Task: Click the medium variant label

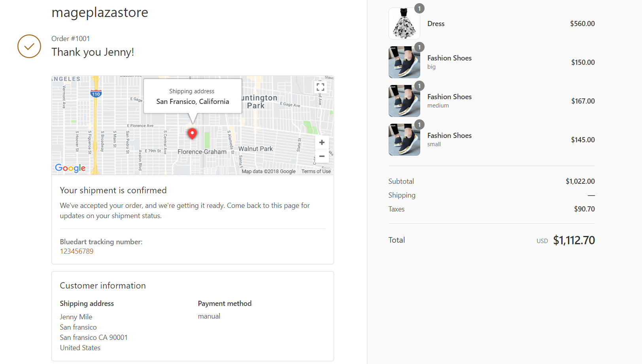Action: coord(438,106)
